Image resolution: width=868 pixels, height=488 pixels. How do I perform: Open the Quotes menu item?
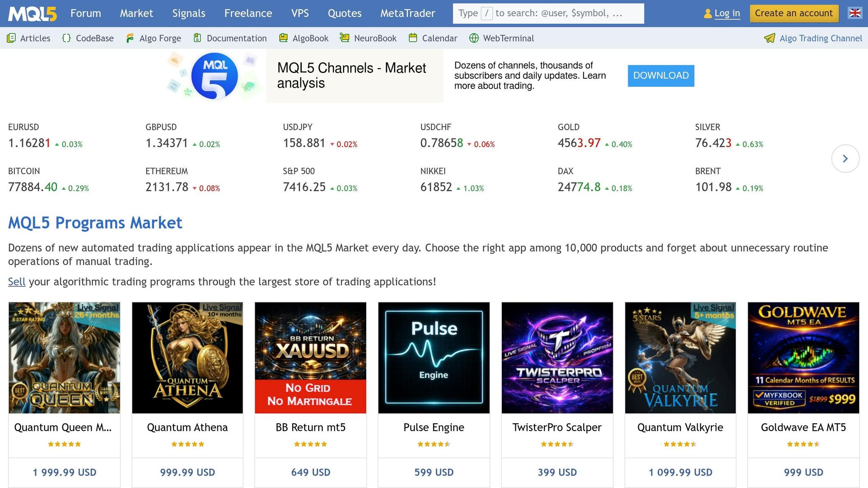[x=345, y=14]
